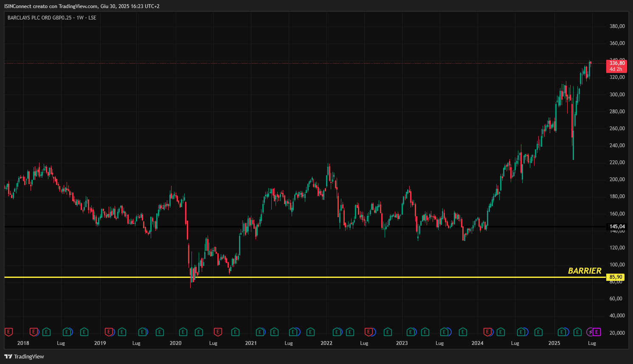Click the 20,000 price axis label
The height and width of the screenshot is (364, 633).
[617, 333]
